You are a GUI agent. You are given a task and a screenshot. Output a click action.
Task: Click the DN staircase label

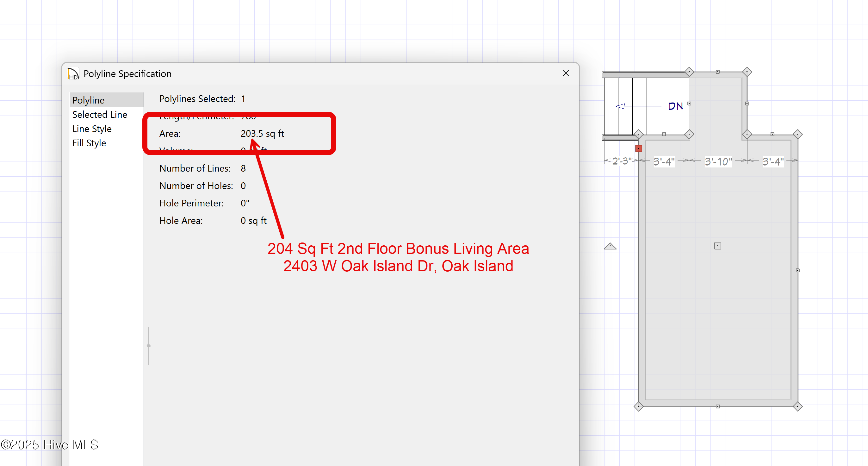click(675, 106)
